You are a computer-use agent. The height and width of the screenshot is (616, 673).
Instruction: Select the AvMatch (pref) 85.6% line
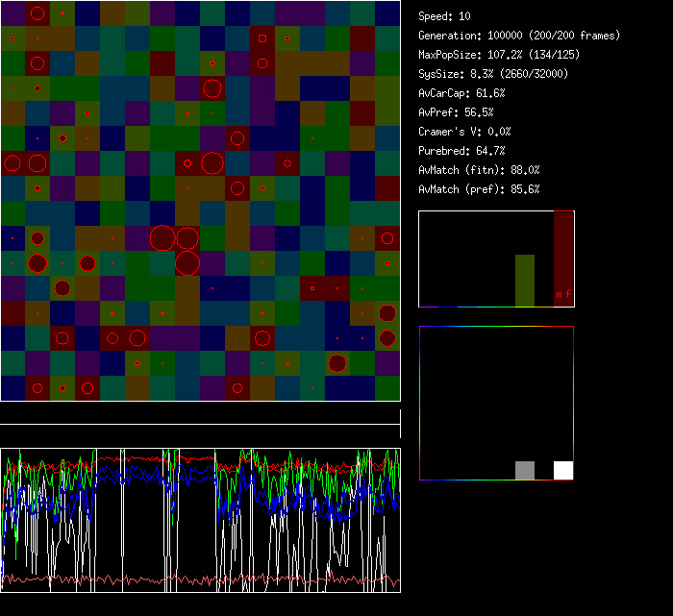(x=480, y=189)
